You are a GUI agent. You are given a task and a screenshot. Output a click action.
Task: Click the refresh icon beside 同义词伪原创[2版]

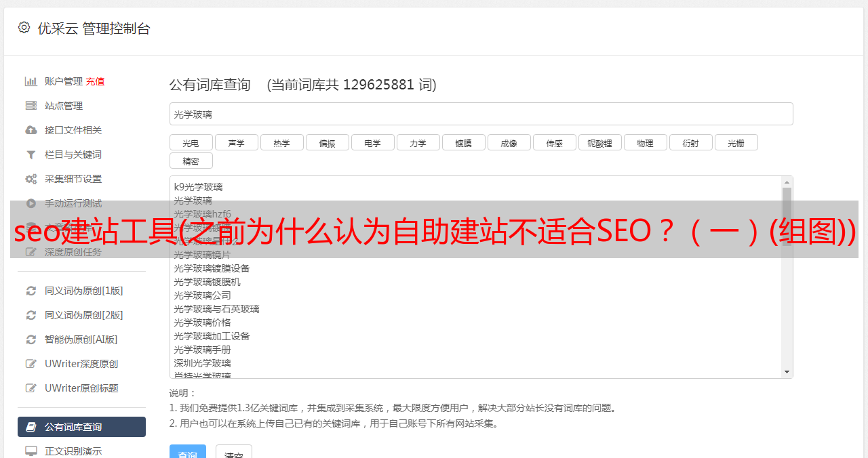[x=31, y=315]
